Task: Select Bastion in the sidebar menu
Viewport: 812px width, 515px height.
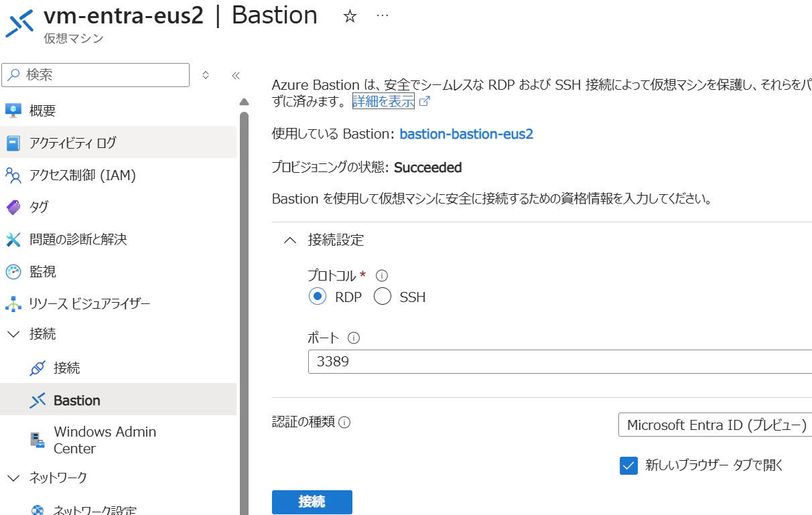Action: coord(118,400)
